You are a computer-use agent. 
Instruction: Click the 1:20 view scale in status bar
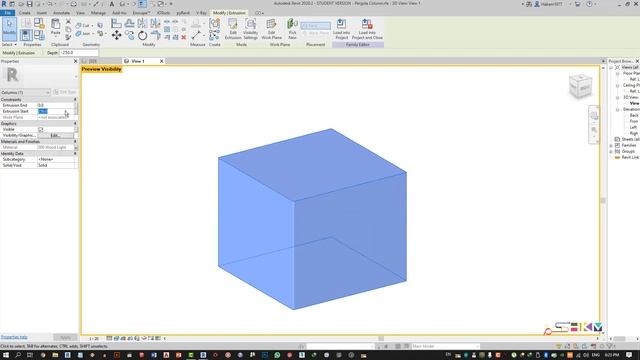[94, 339]
